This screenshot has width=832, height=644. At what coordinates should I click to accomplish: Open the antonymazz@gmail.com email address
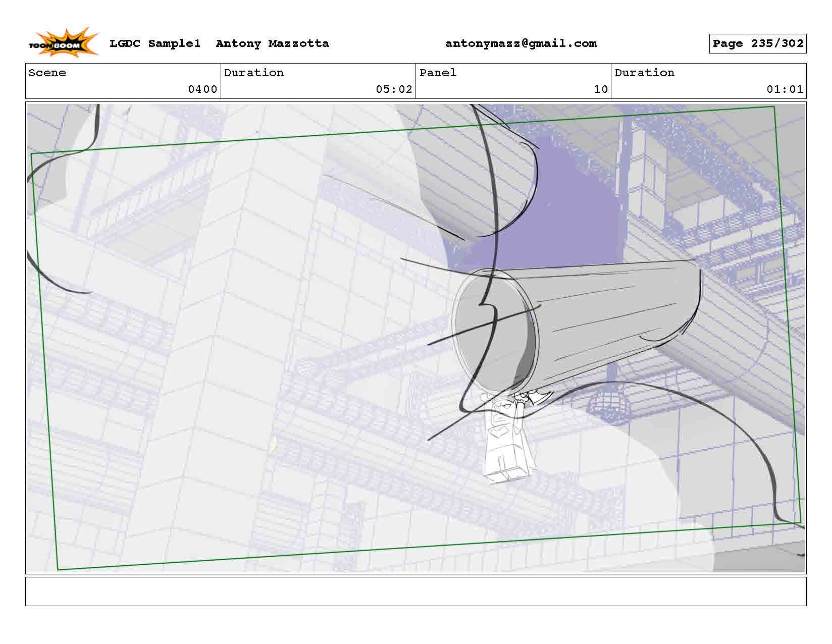coord(521,44)
